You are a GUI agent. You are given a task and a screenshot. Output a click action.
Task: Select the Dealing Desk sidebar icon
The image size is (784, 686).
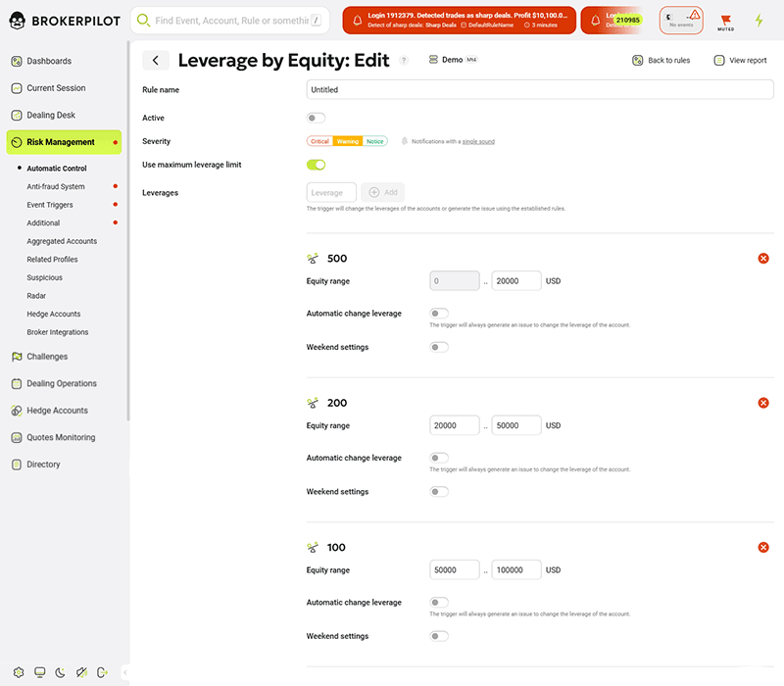tap(15, 115)
